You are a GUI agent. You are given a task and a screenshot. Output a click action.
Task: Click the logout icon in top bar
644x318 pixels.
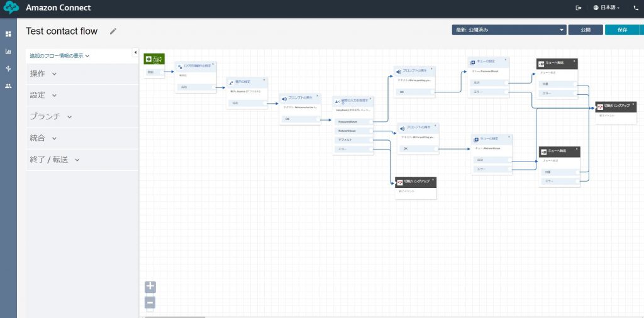click(x=579, y=8)
